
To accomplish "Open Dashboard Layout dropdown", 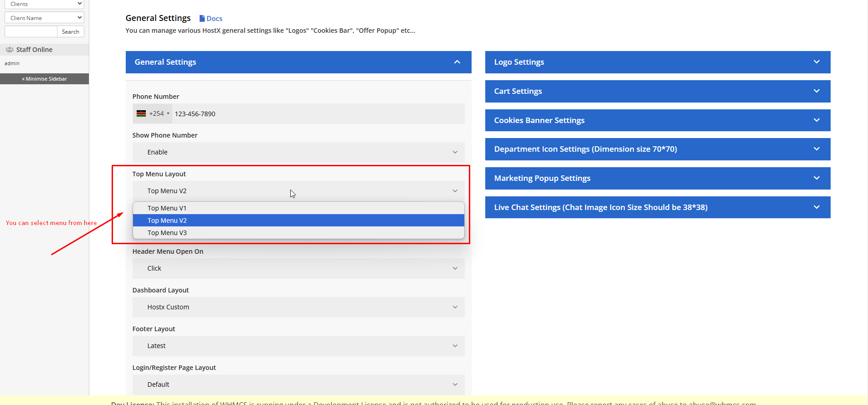I will click(x=298, y=307).
